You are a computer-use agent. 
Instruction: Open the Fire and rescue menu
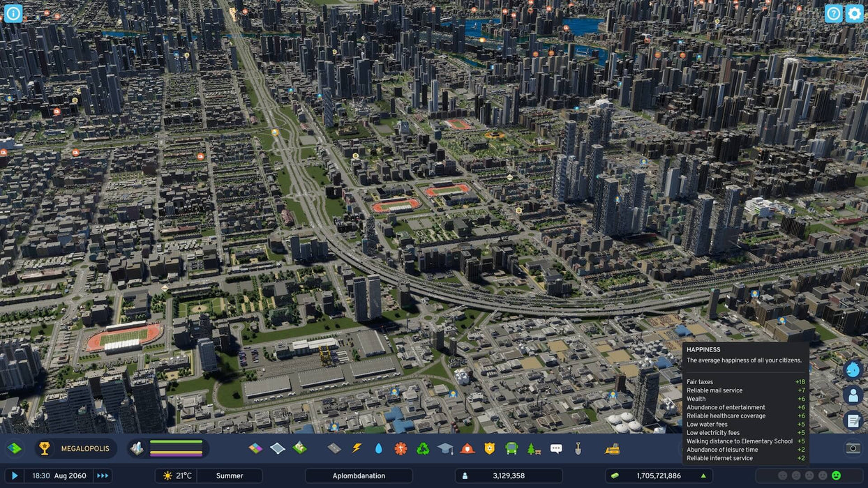click(467, 448)
